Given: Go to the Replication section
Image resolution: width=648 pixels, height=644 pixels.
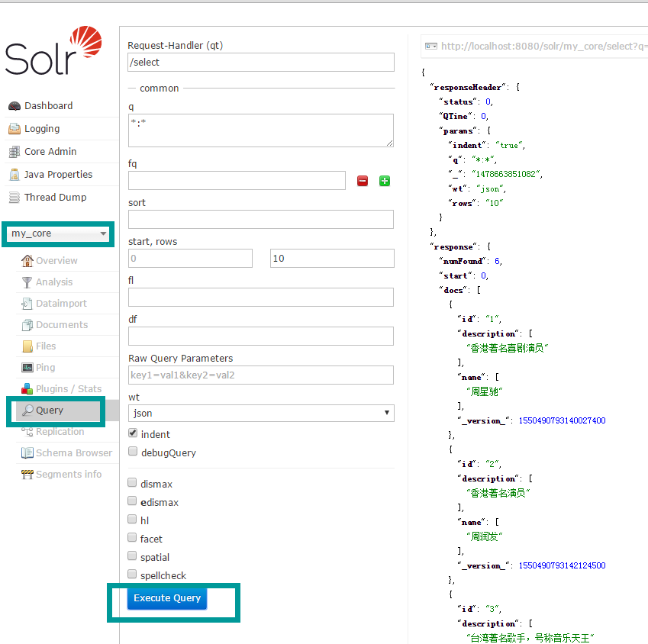Looking at the screenshot, I should point(60,432).
